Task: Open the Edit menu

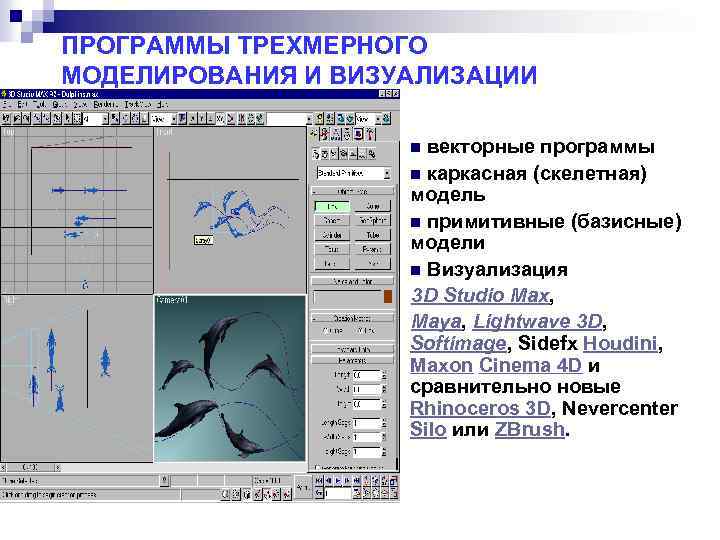Action: (x=21, y=105)
